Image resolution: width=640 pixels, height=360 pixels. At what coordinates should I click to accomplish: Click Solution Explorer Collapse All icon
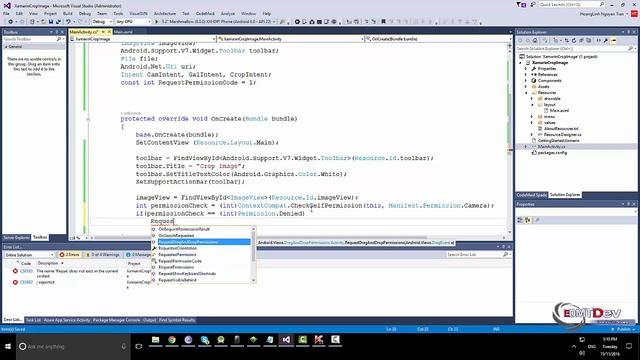click(x=581, y=40)
